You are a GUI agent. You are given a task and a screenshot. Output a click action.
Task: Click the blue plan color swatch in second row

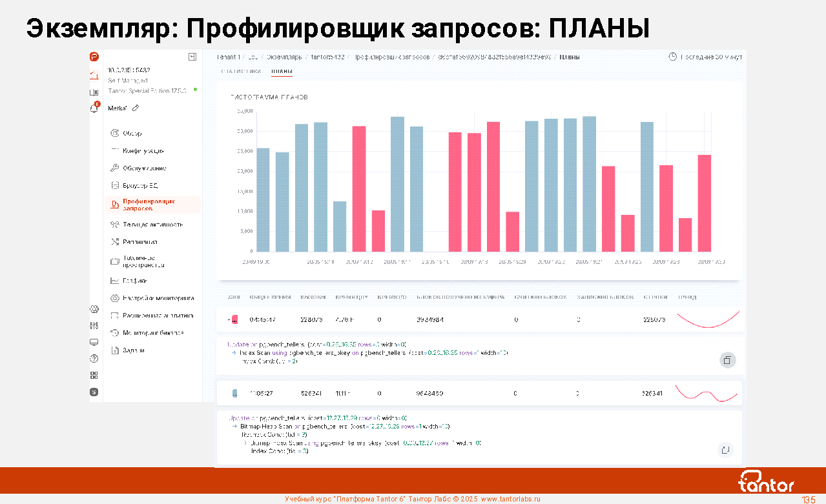click(x=235, y=393)
